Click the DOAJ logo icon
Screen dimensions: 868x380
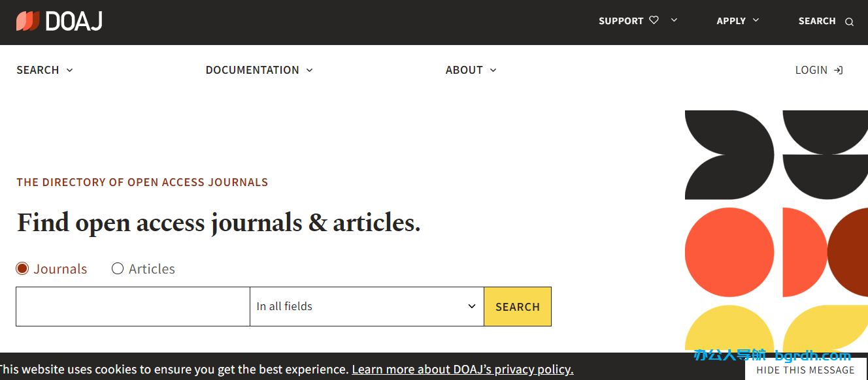[x=28, y=21]
